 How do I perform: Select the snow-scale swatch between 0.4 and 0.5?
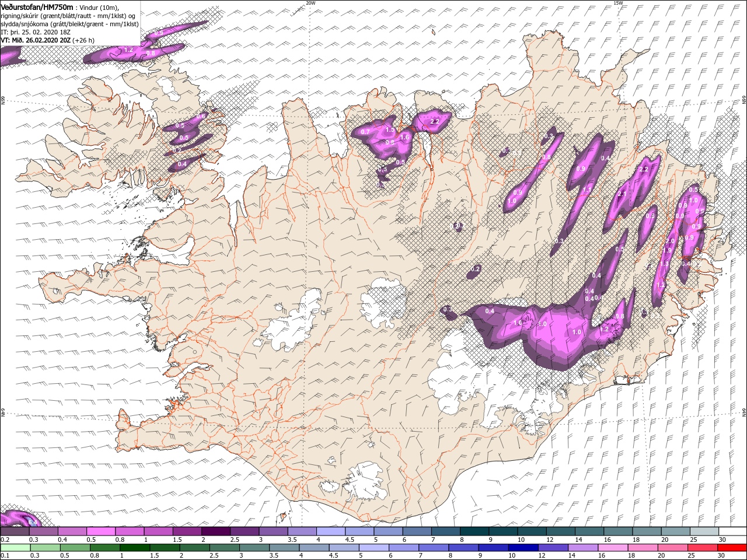[x=72, y=531]
